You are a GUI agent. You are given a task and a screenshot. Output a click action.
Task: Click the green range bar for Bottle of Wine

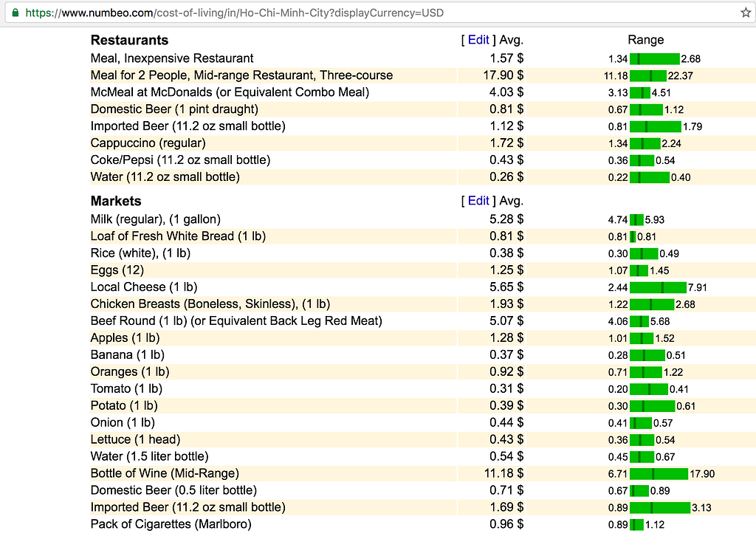click(659, 474)
